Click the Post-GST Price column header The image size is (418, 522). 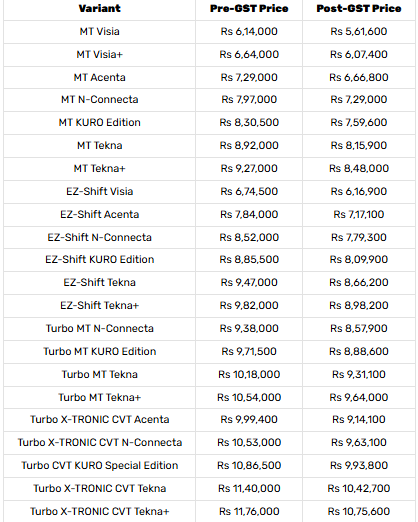[x=359, y=9]
